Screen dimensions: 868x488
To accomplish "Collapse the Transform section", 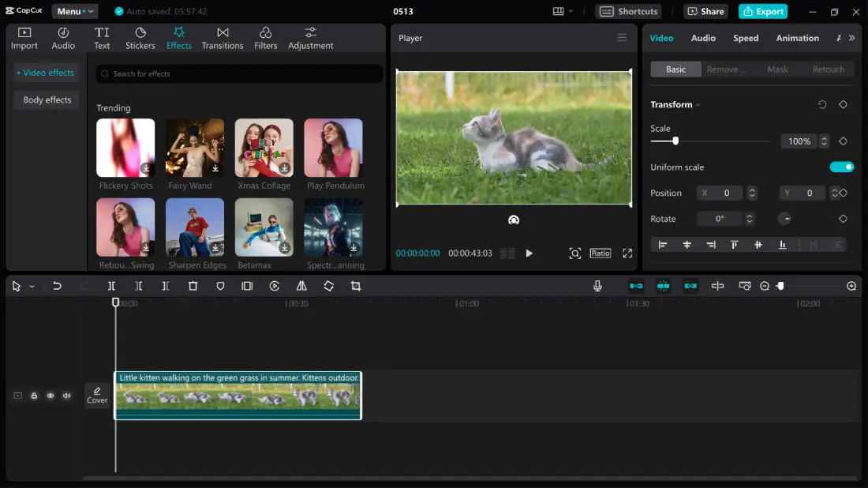I will pyautogui.click(x=698, y=105).
